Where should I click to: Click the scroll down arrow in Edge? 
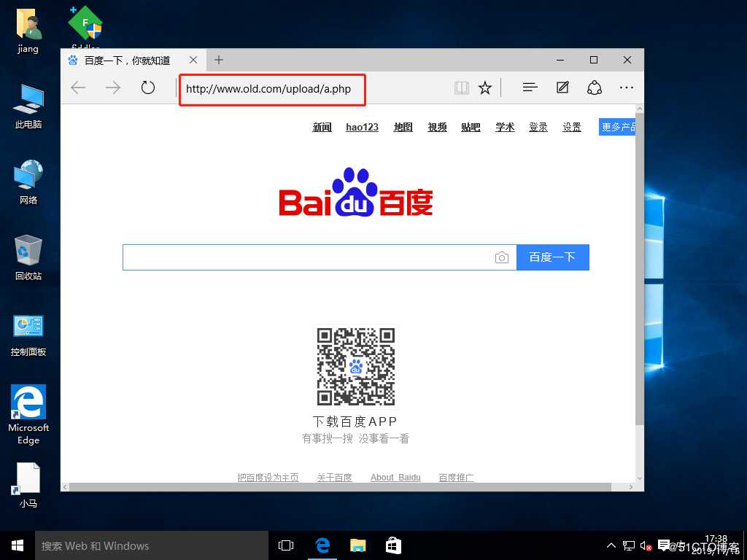(x=640, y=478)
